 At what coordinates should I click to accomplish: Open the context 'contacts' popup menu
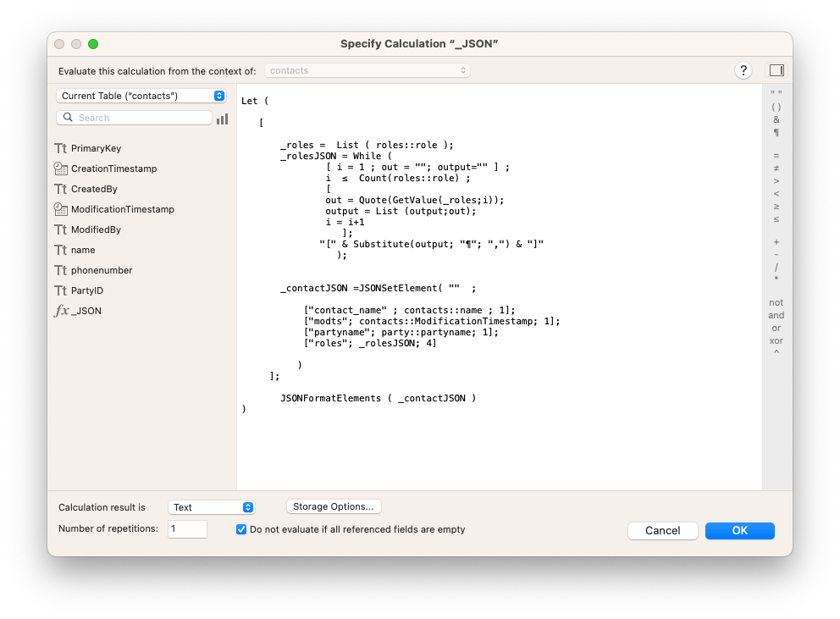[x=367, y=70]
